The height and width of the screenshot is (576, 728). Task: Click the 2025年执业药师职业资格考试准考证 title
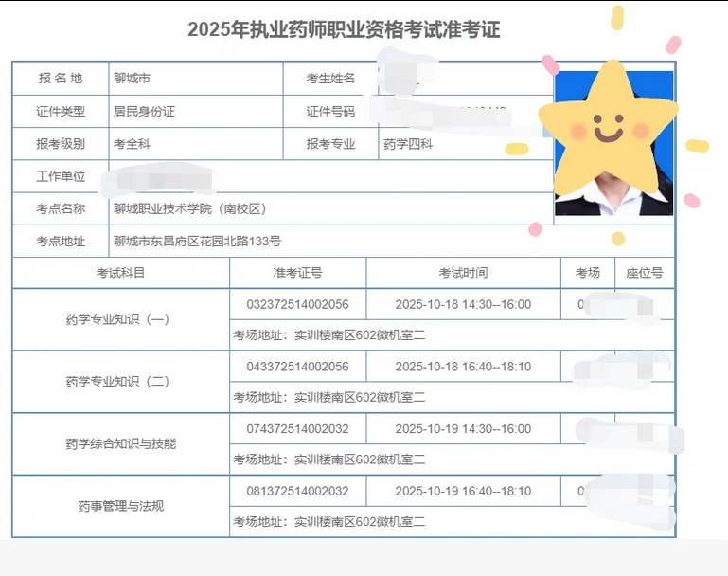344,30
